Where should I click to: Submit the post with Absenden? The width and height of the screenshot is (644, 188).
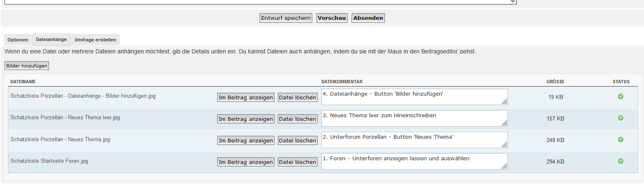pos(368,18)
